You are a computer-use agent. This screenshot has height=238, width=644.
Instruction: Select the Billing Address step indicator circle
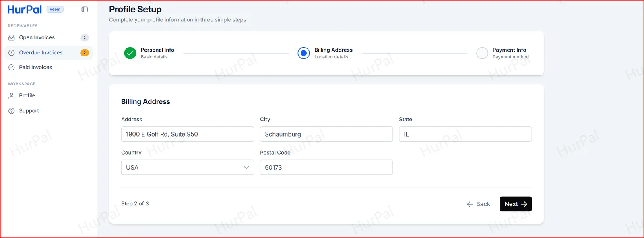pyautogui.click(x=304, y=53)
